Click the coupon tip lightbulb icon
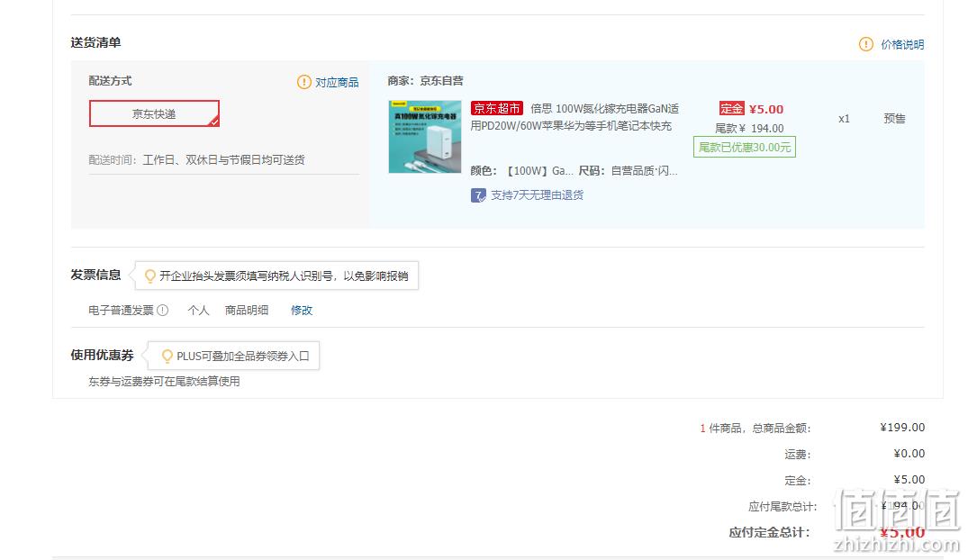 [167, 357]
